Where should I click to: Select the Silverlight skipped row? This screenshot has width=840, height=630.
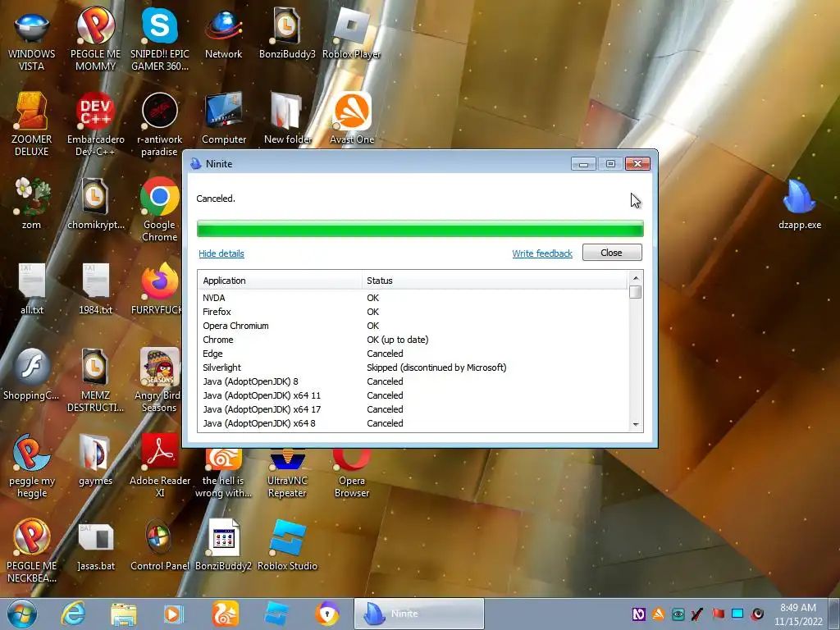pos(413,367)
